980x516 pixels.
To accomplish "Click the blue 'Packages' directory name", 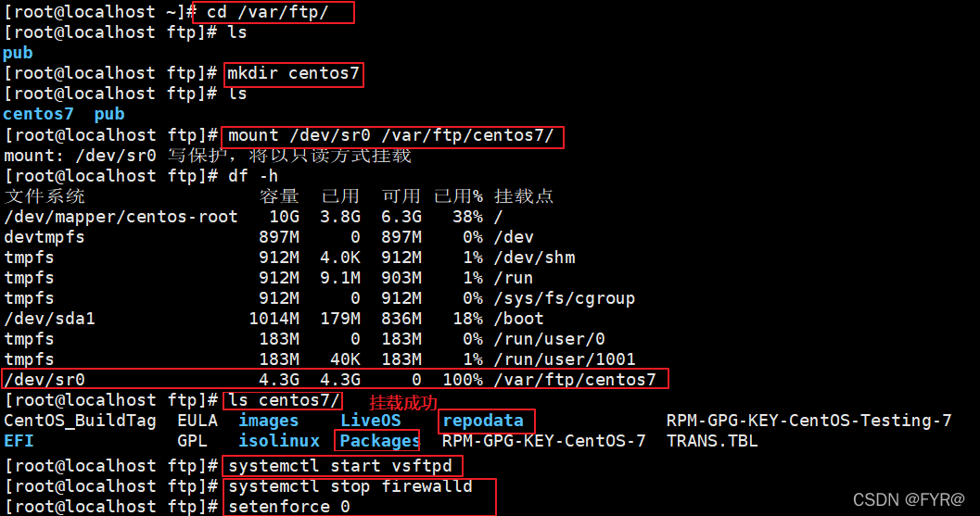I will coord(379,441).
